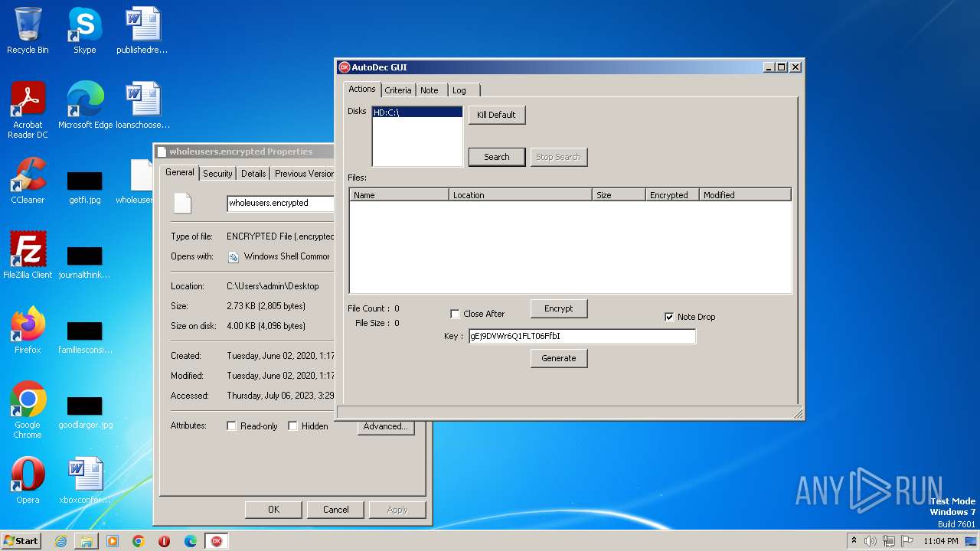The width and height of the screenshot is (980, 551).
Task: Open the publishedre Word document icon
Action: [x=142, y=31]
